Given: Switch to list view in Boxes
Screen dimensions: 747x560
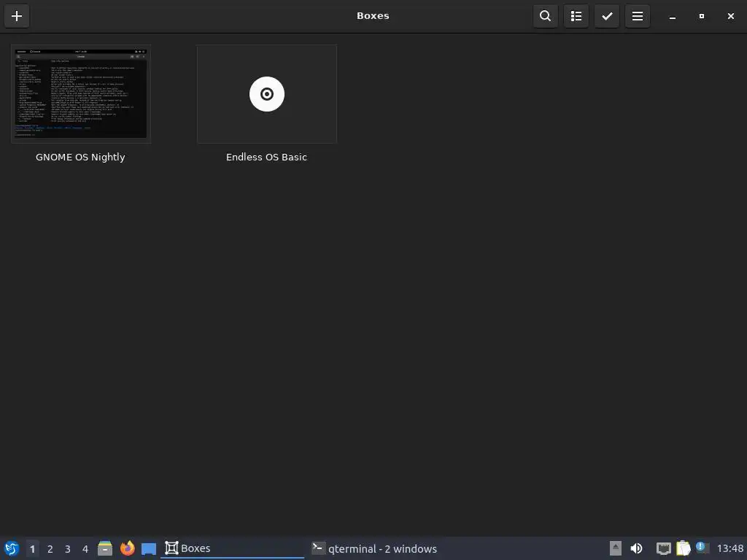Looking at the screenshot, I should click(x=576, y=16).
